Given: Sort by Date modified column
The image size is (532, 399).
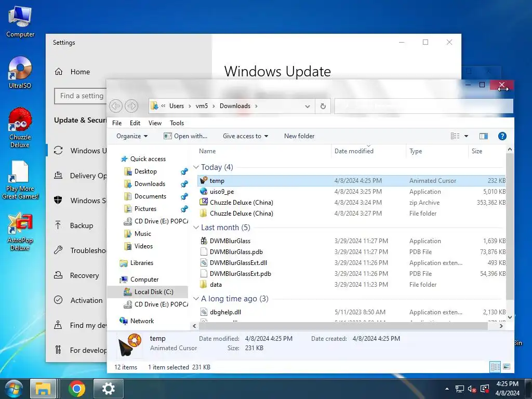Looking at the screenshot, I should [x=368, y=151].
